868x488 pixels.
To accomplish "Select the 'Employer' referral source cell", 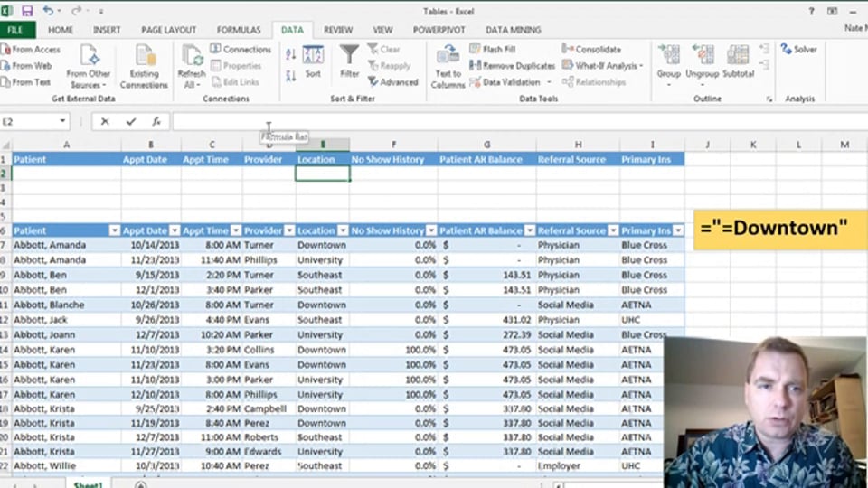I will coord(578,466).
